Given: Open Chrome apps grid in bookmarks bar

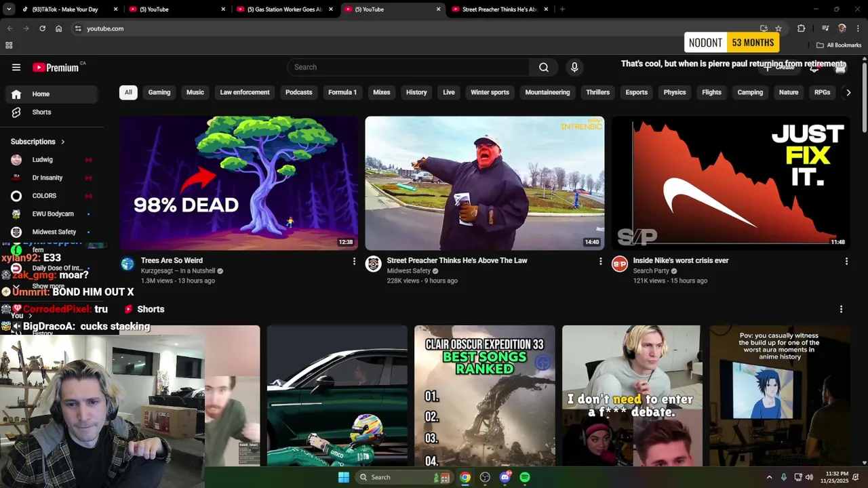Looking at the screenshot, I should click(9, 45).
